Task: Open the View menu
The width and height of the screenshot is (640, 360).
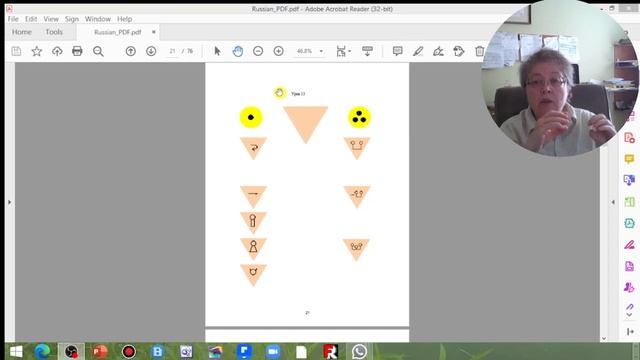Action: [51, 19]
